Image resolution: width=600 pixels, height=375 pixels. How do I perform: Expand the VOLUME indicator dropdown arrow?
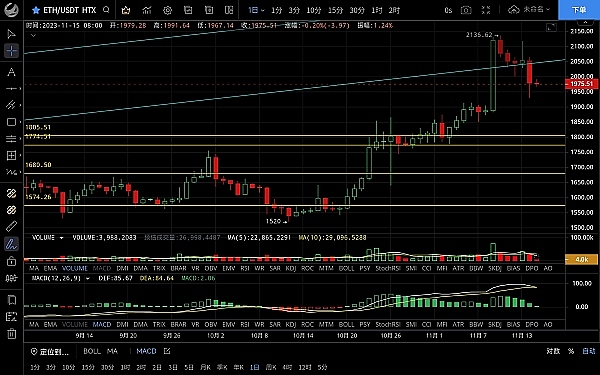coord(61,238)
